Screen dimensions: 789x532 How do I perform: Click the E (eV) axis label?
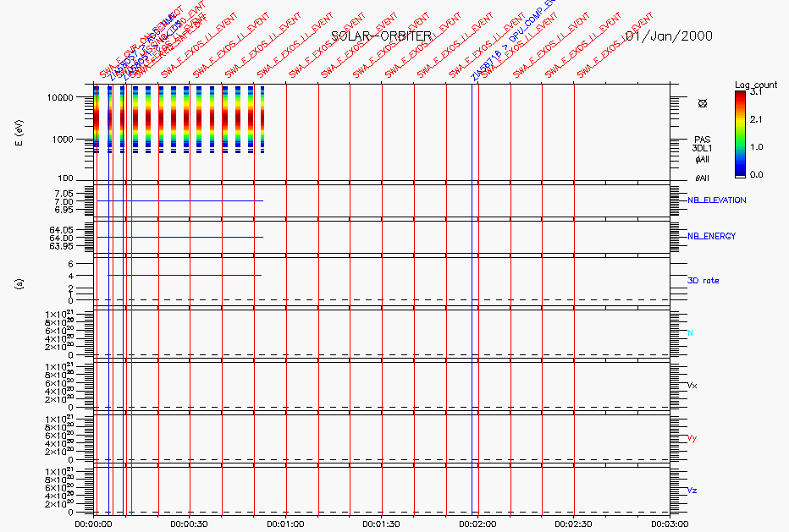point(19,133)
